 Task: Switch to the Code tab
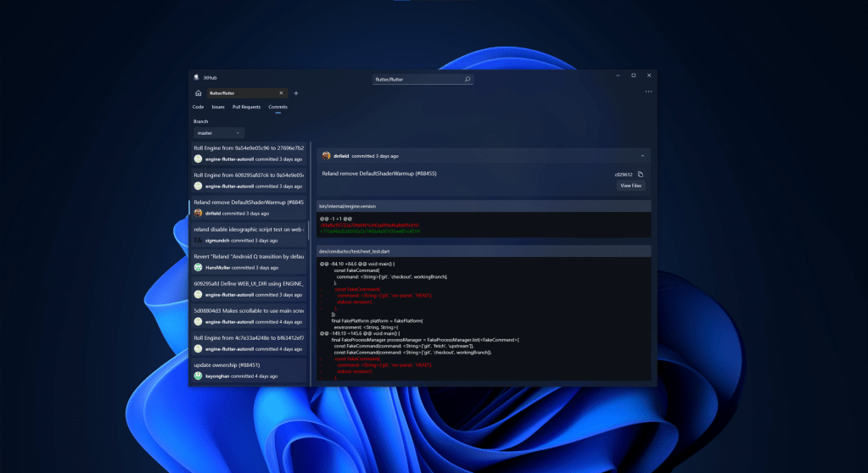[198, 107]
